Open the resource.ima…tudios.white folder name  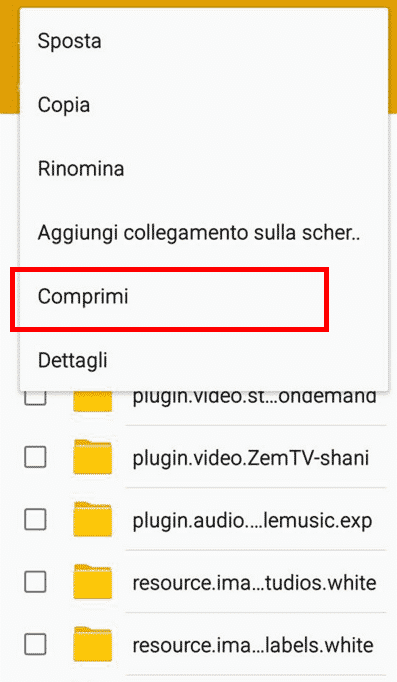click(x=254, y=582)
